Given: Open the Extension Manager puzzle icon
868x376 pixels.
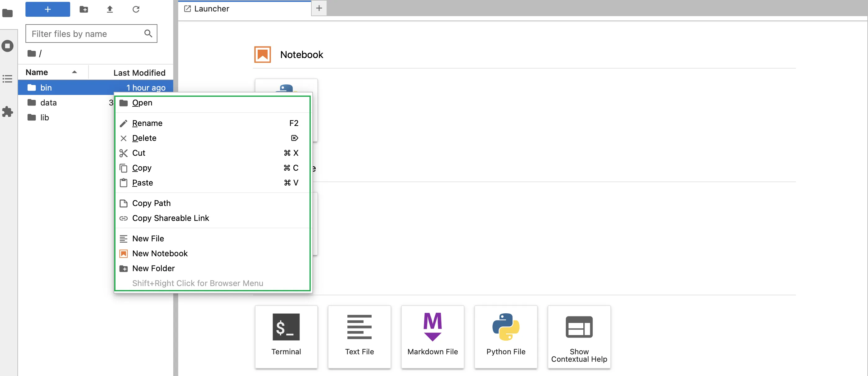Looking at the screenshot, I should (7, 112).
